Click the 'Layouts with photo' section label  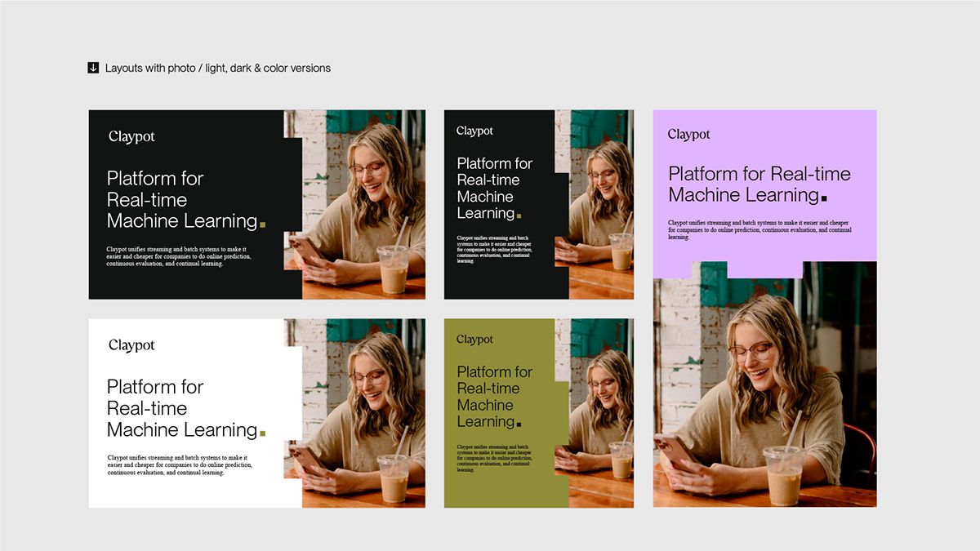tap(216, 68)
